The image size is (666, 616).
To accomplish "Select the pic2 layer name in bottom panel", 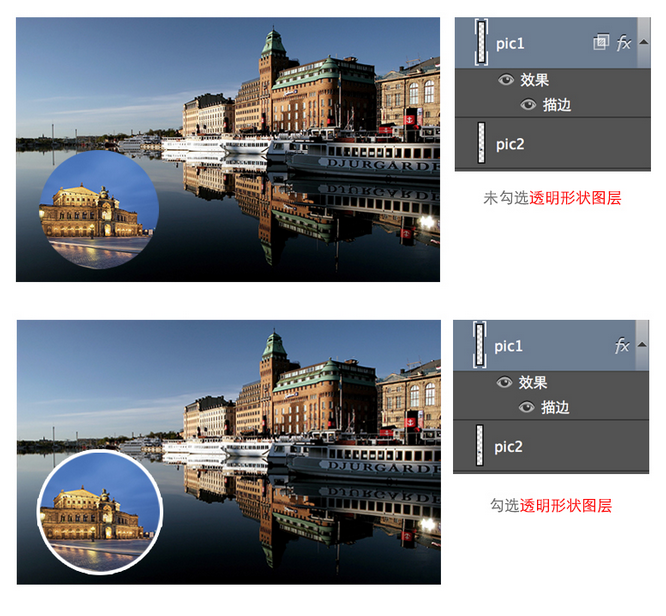I will 510,446.
